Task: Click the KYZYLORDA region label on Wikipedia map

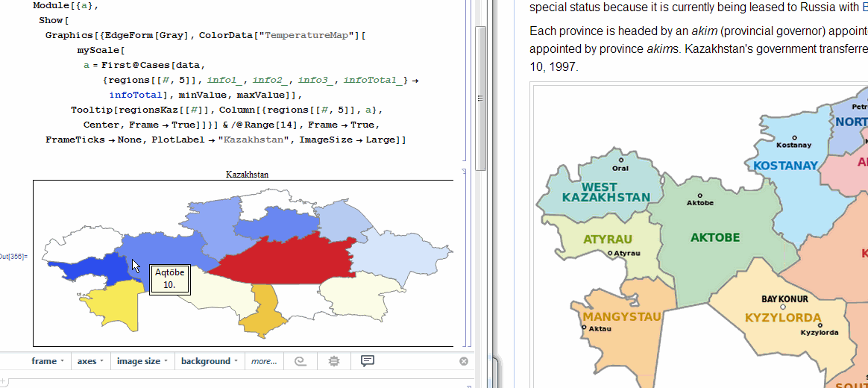Action: coord(783,318)
